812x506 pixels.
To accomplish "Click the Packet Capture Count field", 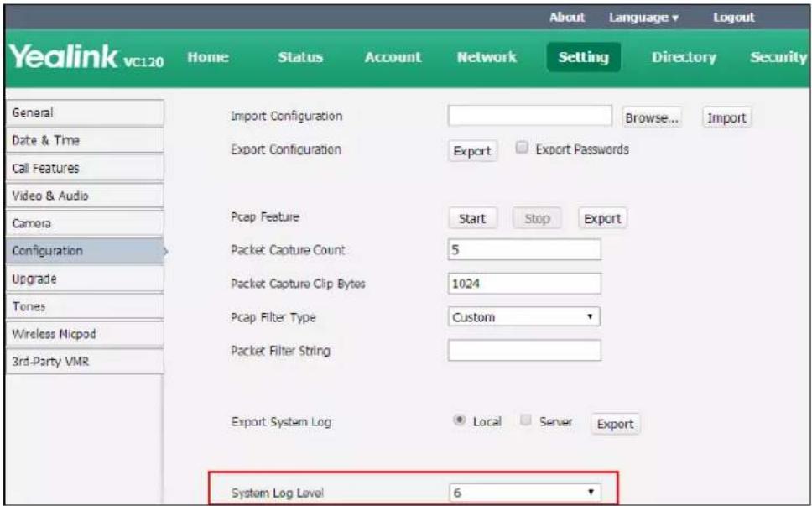I will tap(524, 249).
